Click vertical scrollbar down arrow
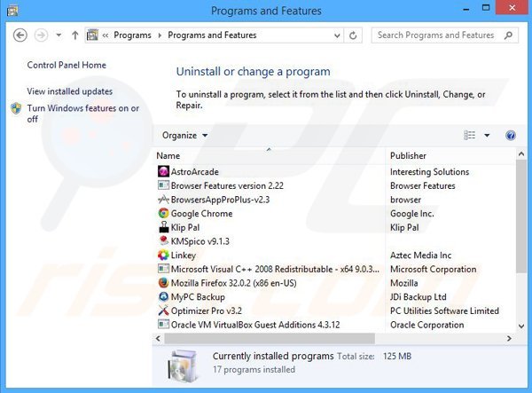This screenshot has height=393, width=532. [521, 326]
